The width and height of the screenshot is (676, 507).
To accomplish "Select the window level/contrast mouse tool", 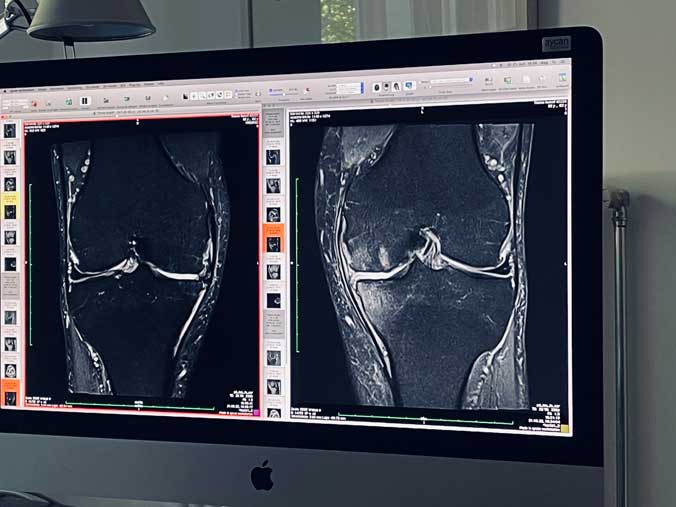I will (185, 96).
